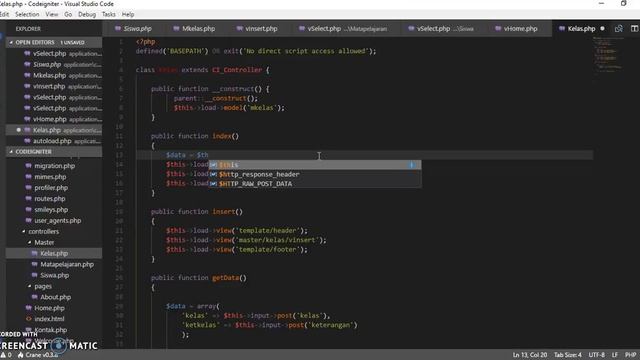Click the Crane flame icon in status bar
This screenshot has width=640, height=360.
click(20, 355)
